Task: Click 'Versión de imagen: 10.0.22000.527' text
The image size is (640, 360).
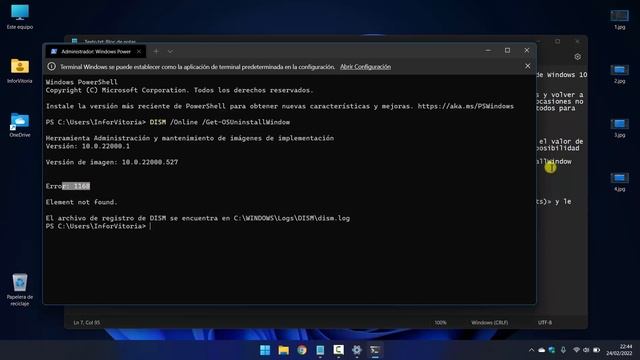Action: [x=112, y=162]
